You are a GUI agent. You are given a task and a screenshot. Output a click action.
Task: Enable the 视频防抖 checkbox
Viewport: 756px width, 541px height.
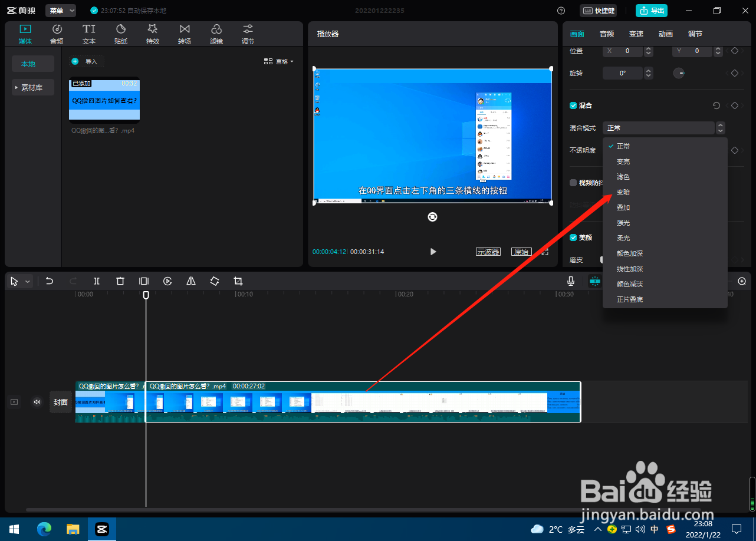point(573,183)
